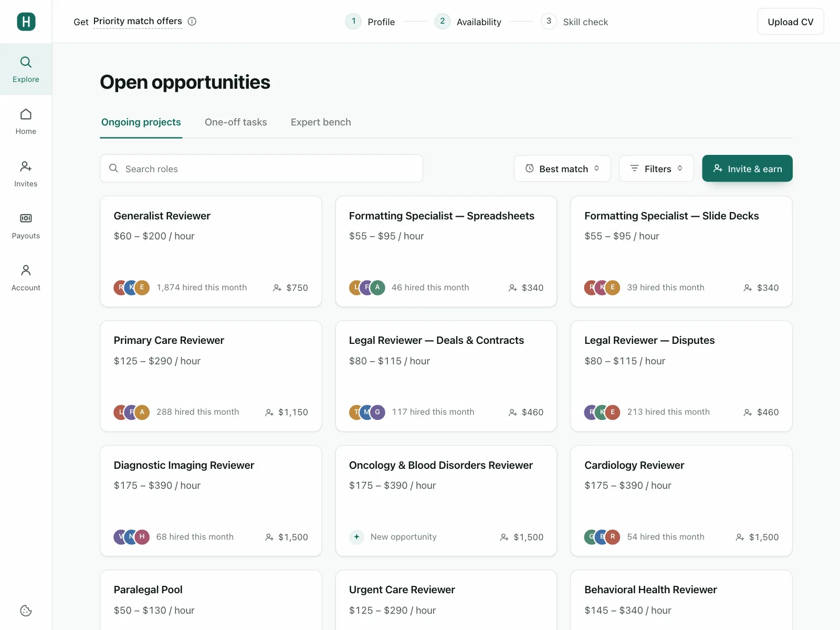Click referral icon on Primary Care Reviewer card

269,413
